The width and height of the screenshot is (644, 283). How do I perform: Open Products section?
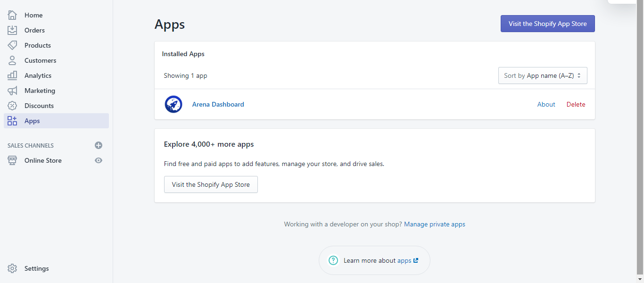click(56, 45)
